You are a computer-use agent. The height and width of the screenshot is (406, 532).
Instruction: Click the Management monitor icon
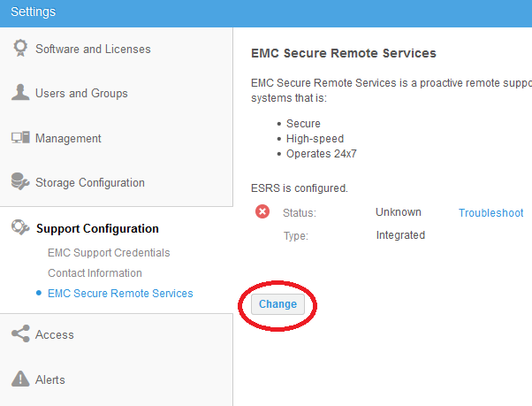20,138
